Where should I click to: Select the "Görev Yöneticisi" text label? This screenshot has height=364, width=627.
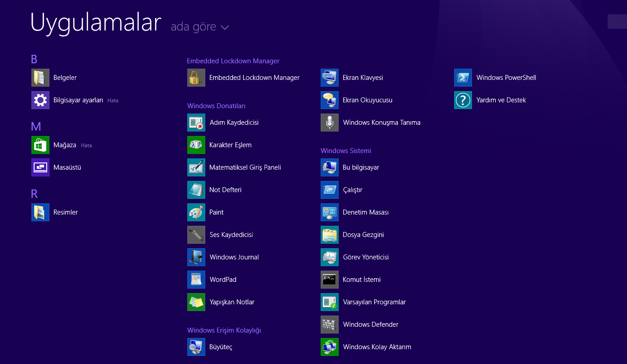[366, 257]
